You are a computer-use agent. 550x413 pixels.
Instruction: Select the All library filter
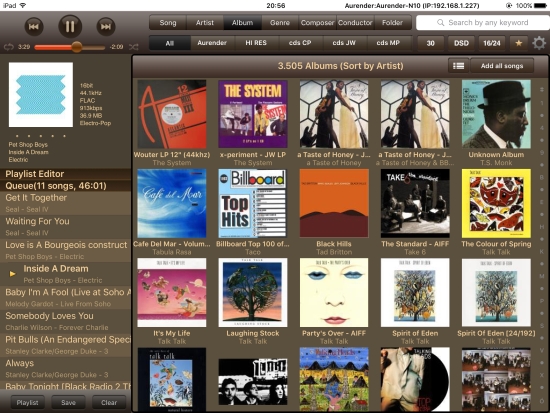pyautogui.click(x=170, y=43)
